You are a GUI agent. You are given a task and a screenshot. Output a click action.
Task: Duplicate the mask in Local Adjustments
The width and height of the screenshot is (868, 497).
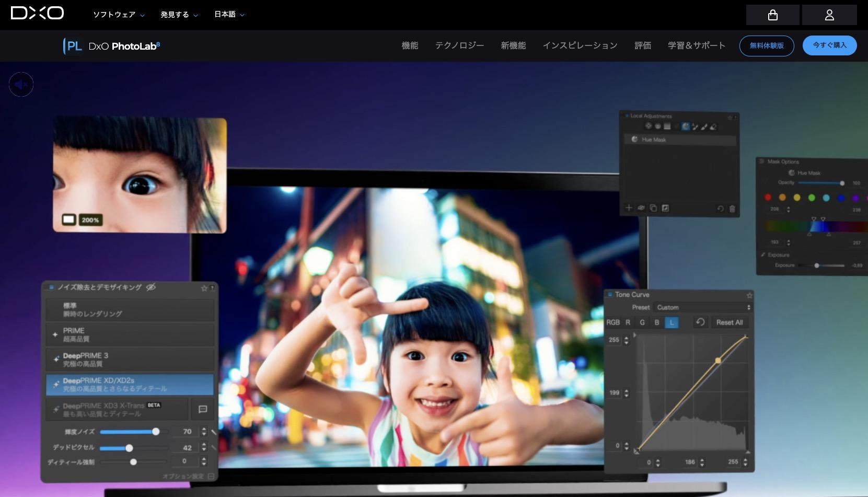coord(653,208)
